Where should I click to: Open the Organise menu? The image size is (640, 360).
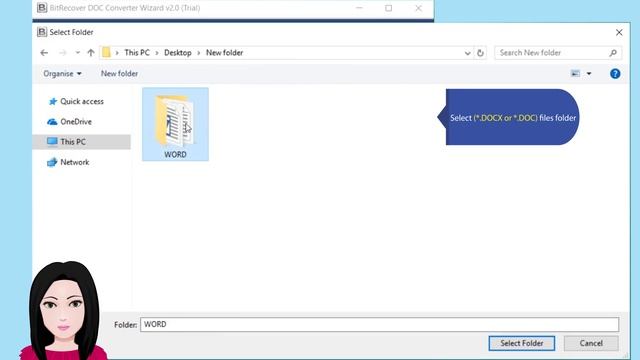(x=62, y=73)
